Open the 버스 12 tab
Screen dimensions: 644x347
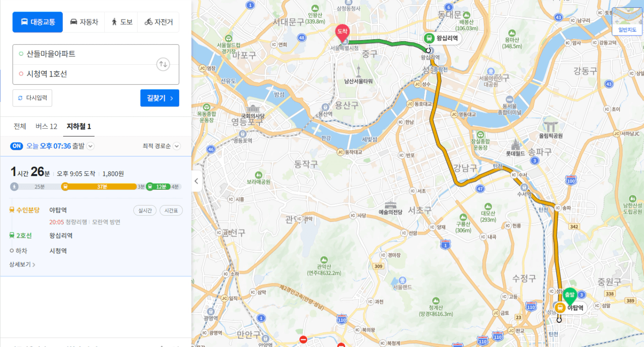tap(46, 126)
